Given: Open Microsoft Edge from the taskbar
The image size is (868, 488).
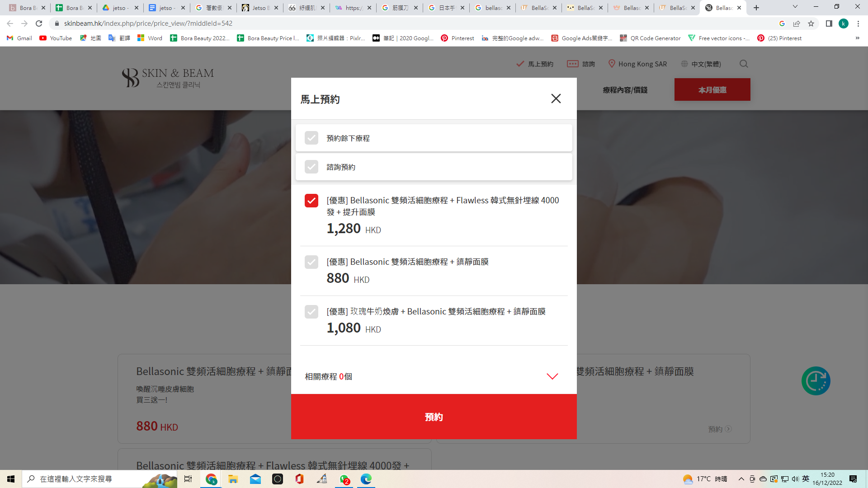Looking at the screenshot, I should point(366,479).
